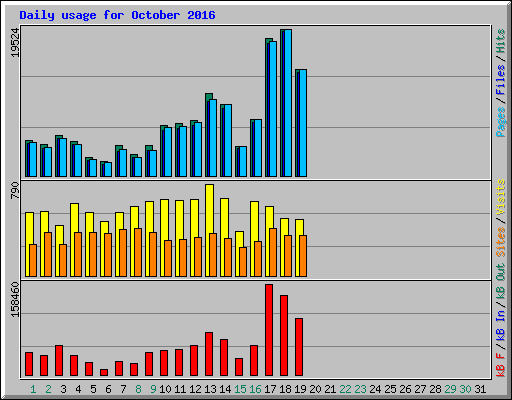The height and width of the screenshot is (400, 512).
Task: Select day 7 on the date axis
Action: pyautogui.click(x=123, y=389)
